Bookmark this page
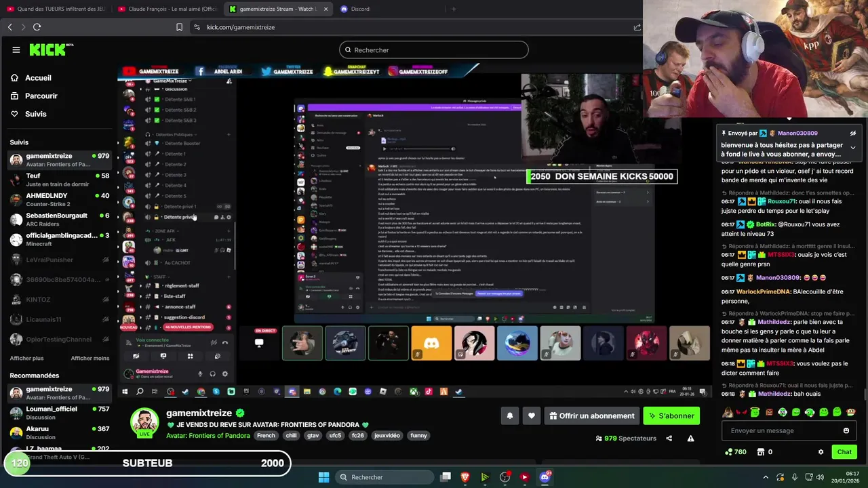The width and height of the screenshot is (868, 488). click(179, 27)
